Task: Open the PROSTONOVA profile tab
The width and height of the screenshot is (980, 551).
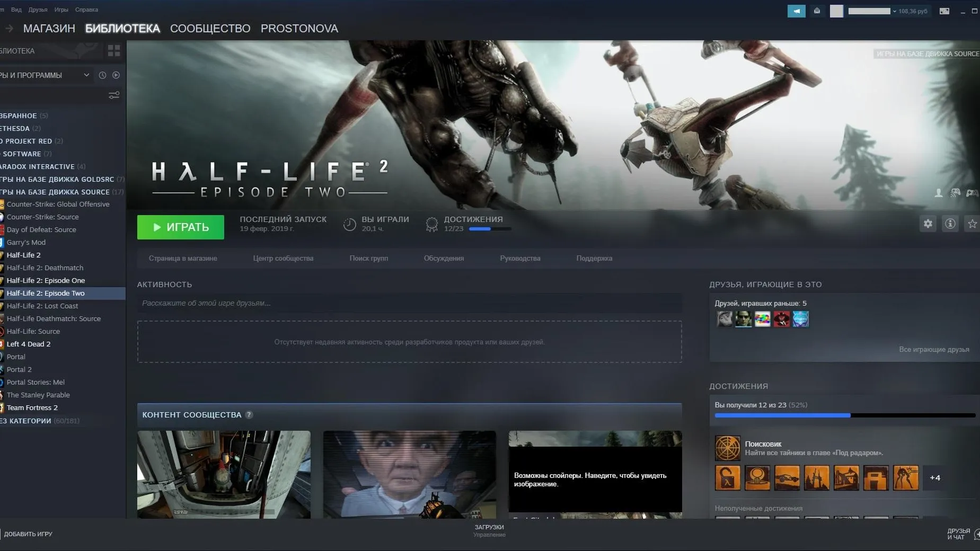Action: [299, 29]
